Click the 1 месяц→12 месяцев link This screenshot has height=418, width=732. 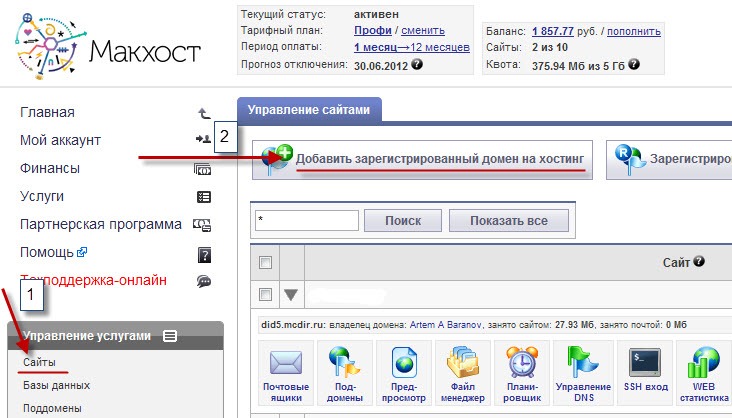412,47
